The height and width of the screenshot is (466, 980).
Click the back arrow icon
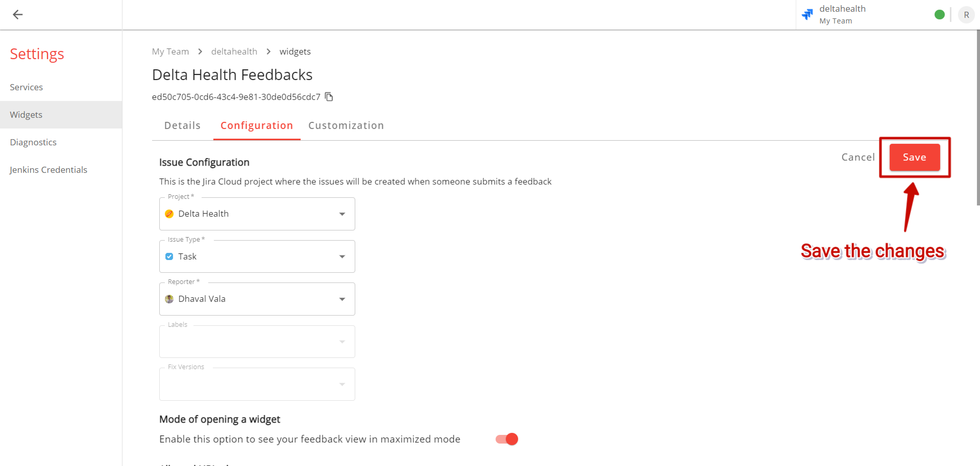(x=18, y=15)
